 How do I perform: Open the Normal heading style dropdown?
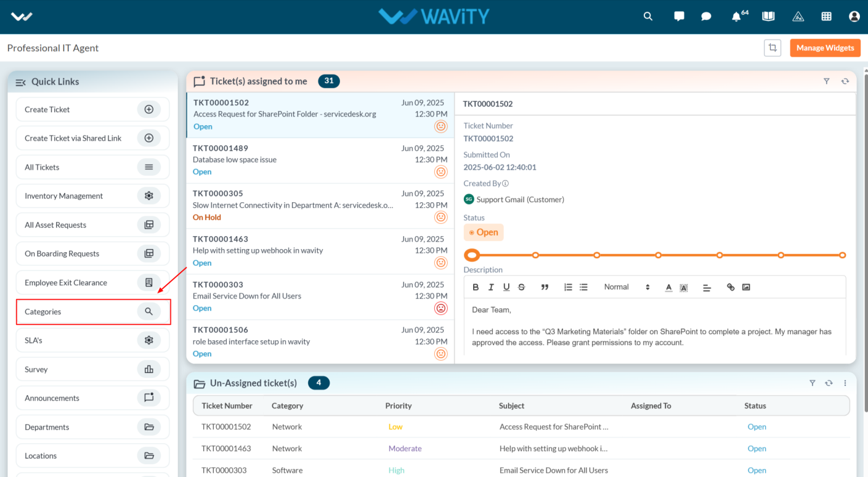tap(626, 287)
